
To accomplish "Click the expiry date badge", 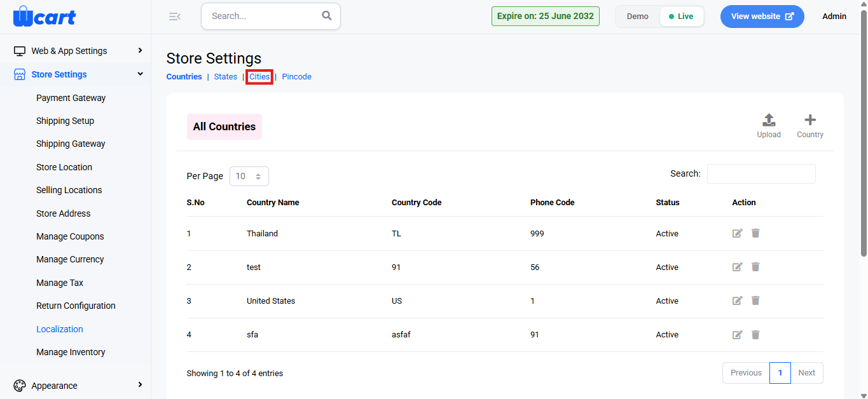I will pyautogui.click(x=545, y=17).
